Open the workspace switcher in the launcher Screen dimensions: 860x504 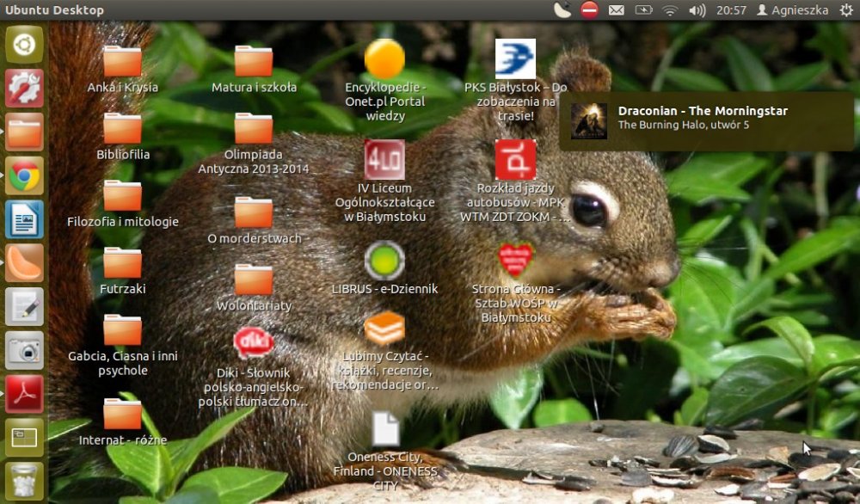(x=24, y=438)
